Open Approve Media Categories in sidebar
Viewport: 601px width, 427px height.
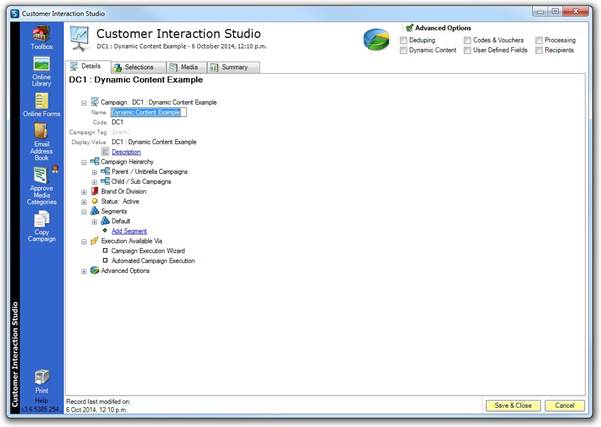point(41,186)
